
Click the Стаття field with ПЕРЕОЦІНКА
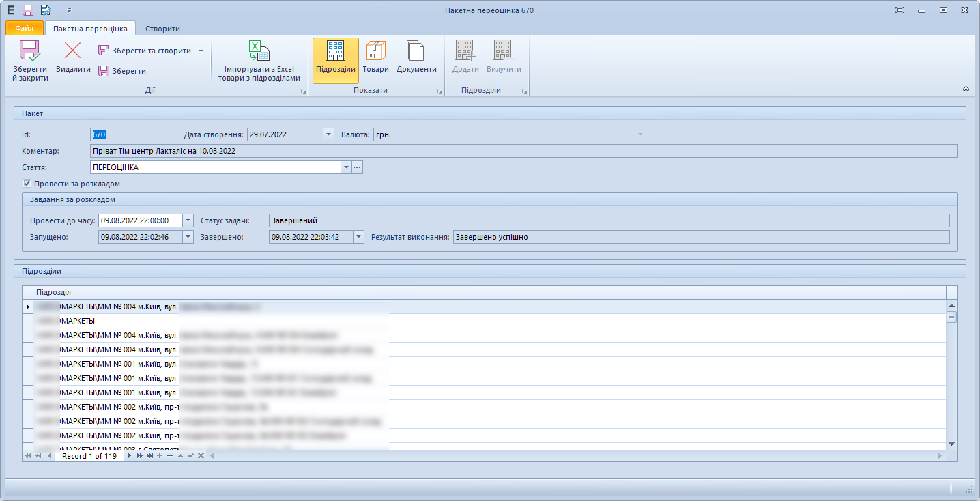pos(215,167)
